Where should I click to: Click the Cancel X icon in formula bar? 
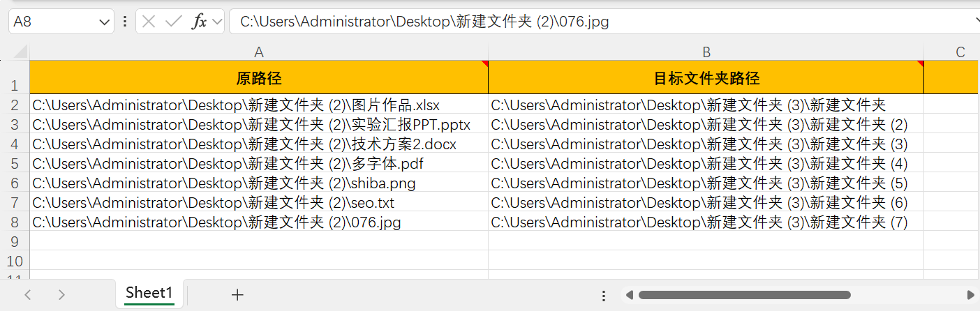pos(149,22)
